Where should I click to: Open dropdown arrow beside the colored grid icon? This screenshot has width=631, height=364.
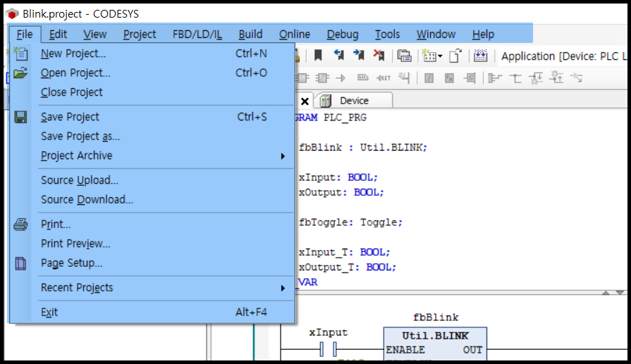440,56
